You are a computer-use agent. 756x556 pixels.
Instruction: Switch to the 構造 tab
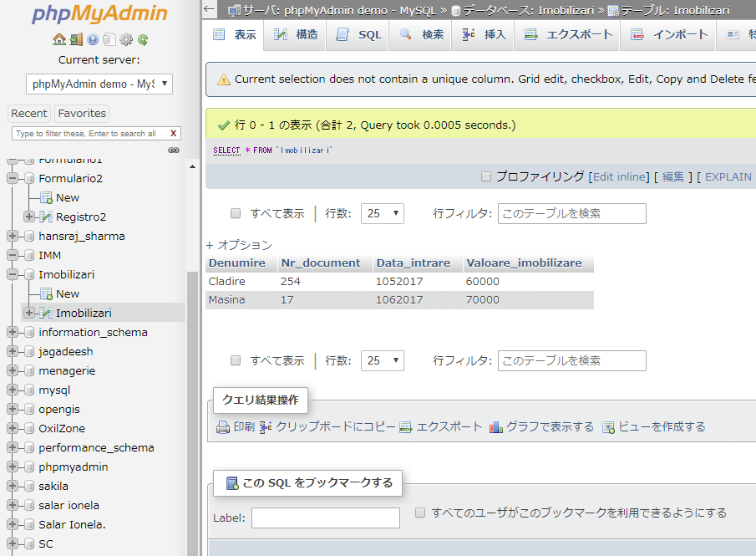[296, 35]
